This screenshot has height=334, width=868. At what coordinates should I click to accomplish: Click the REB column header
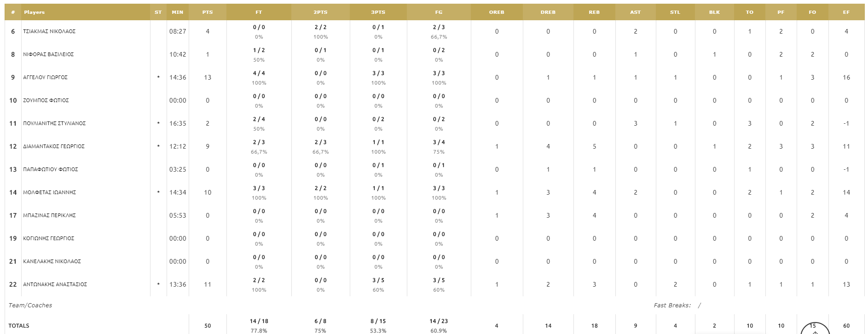click(594, 12)
